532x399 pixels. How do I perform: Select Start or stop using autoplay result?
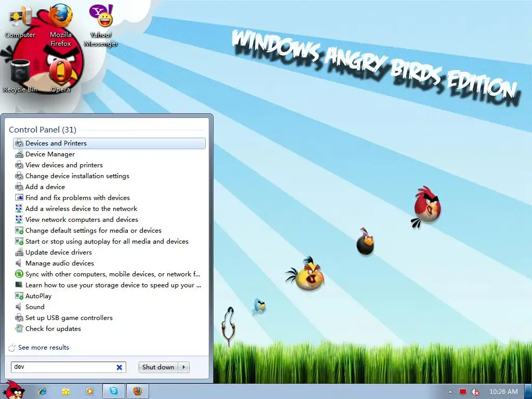pyautogui.click(x=109, y=241)
